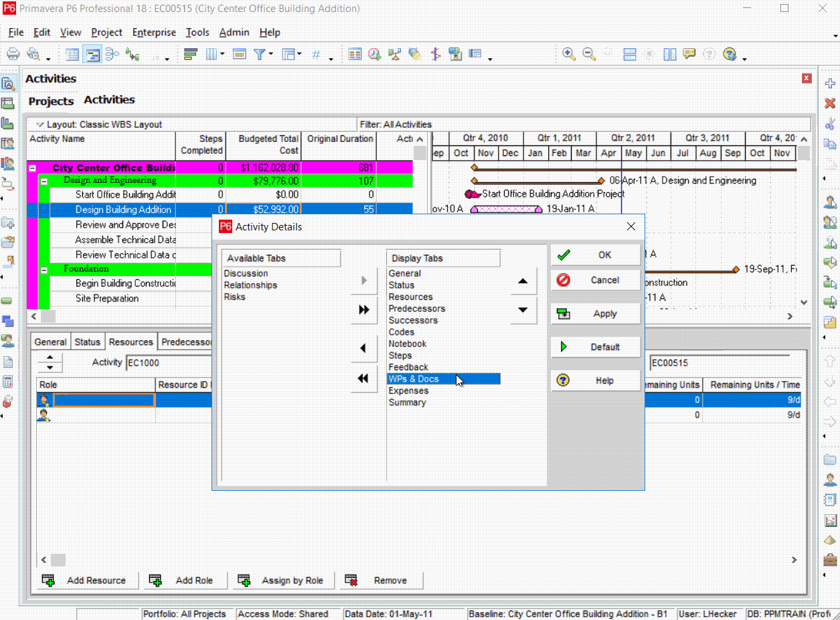Screen dimensions: 840x620
Task: Switch to the Status tab in Activity Details
Action: pyautogui.click(x=87, y=341)
